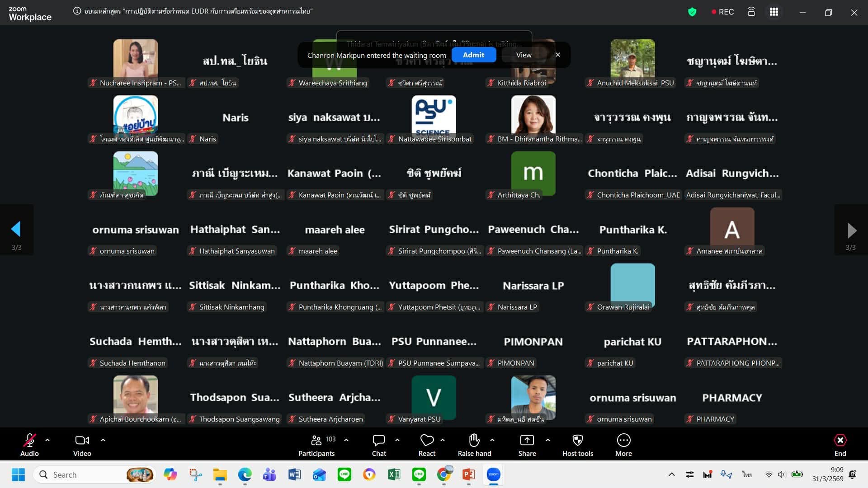Open the meeting information icon

77,11
